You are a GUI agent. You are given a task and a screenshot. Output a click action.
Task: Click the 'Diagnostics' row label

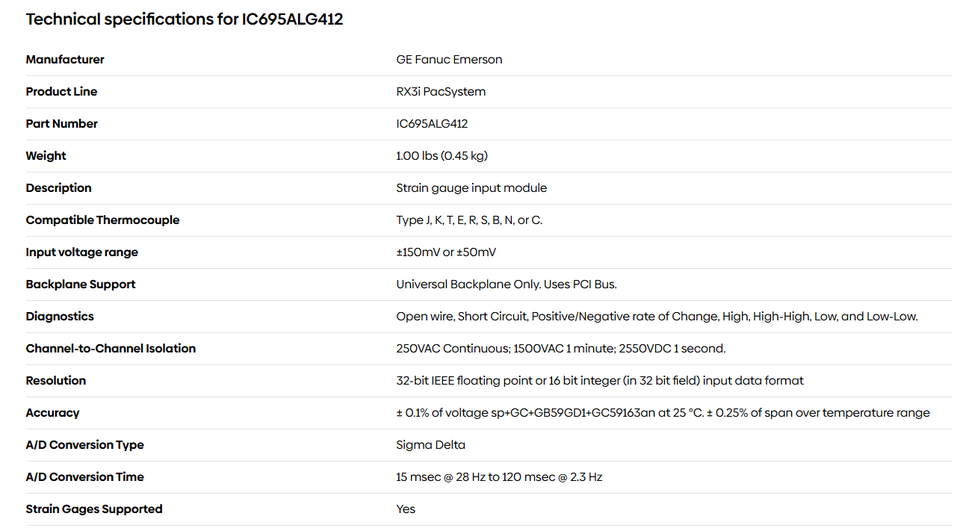(x=60, y=316)
